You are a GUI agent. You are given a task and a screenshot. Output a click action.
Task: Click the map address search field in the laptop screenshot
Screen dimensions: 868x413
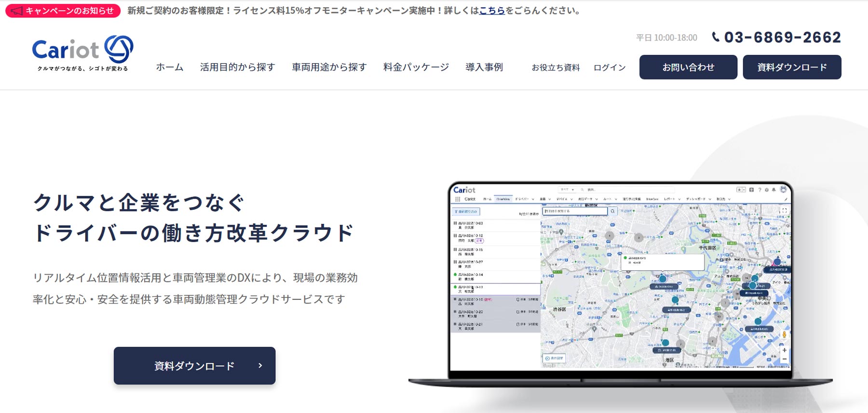(x=575, y=211)
